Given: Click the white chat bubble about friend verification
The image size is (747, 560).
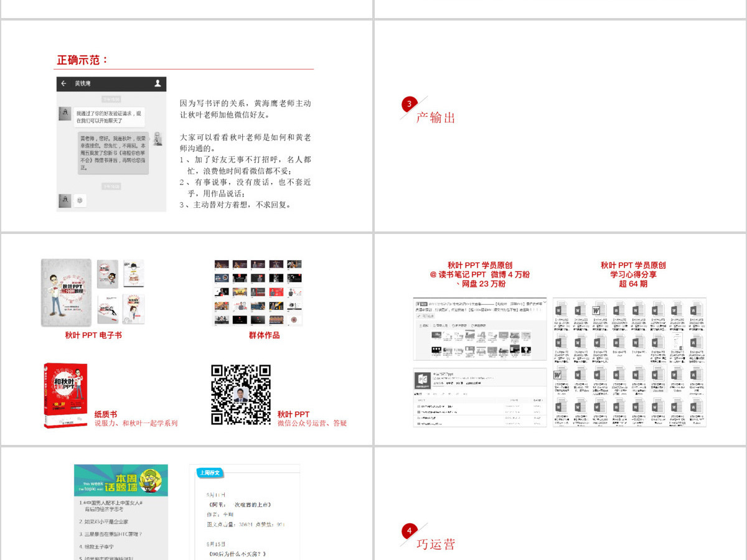Looking at the screenshot, I should [109, 117].
